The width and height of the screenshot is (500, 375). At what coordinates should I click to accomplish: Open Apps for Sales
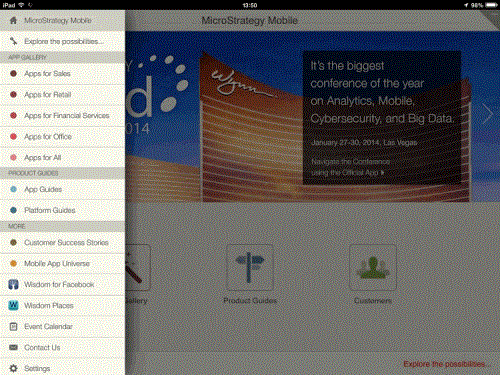(63, 73)
